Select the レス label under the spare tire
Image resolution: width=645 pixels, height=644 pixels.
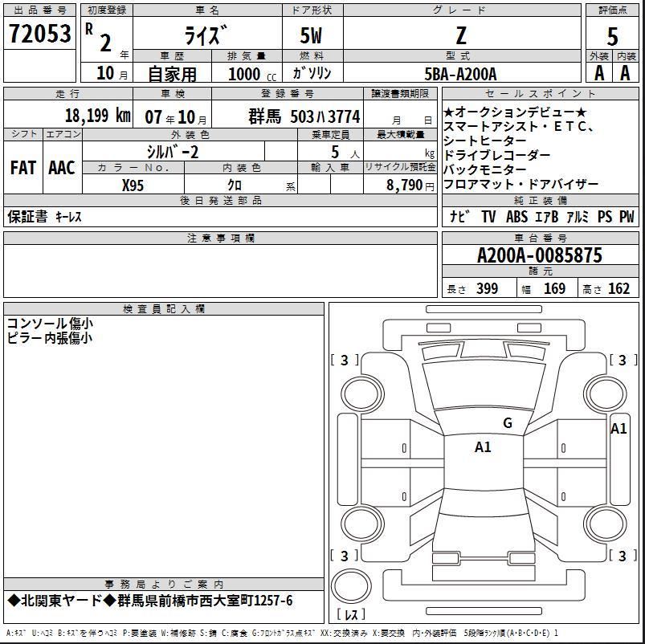(351, 614)
